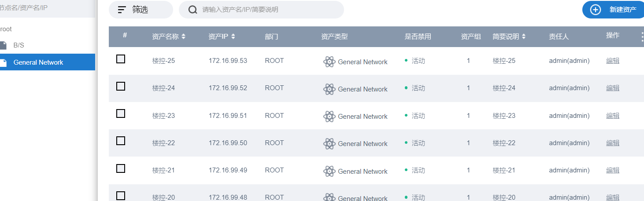Sort by 资产名称 column arrows
Viewport: 644px width, 201px height.
(x=184, y=37)
